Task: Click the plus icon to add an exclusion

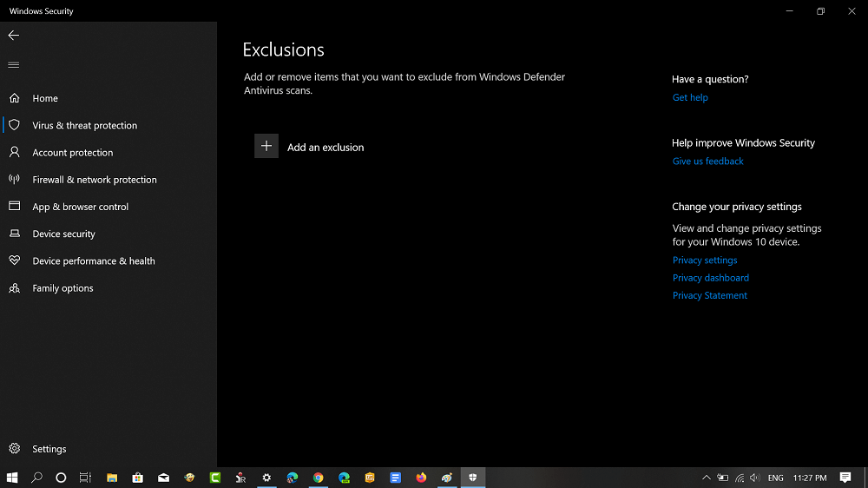Action: click(266, 146)
